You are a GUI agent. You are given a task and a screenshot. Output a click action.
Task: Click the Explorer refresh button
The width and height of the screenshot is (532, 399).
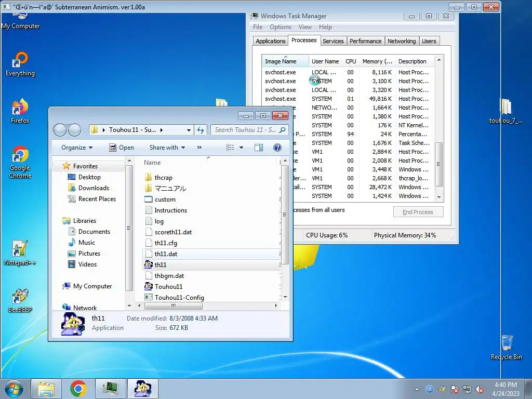pos(201,130)
